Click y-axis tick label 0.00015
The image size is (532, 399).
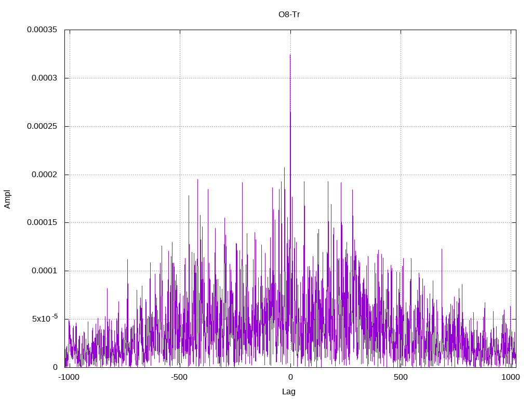(x=42, y=222)
